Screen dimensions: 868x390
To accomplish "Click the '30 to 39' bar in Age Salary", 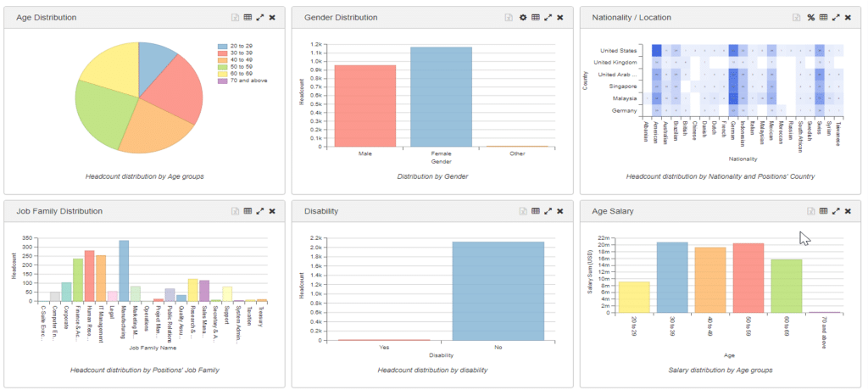I will click(672, 277).
